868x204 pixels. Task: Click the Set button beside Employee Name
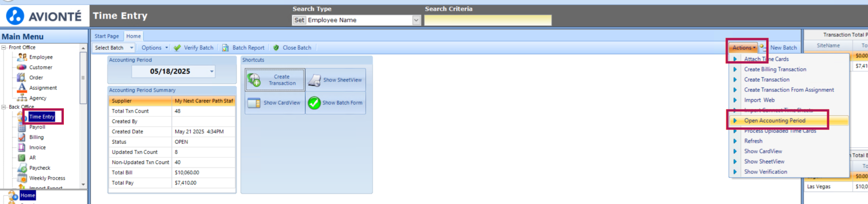pos(299,20)
